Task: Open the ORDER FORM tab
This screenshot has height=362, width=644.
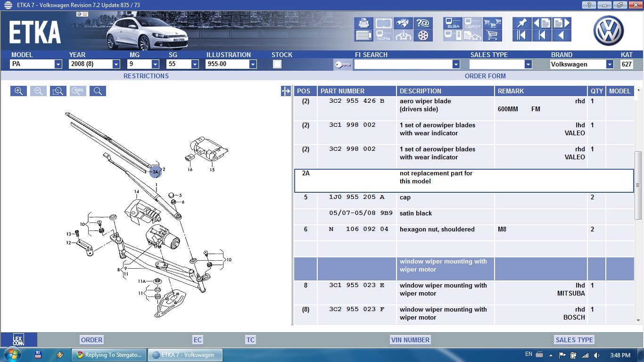Action: tap(485, 76)
